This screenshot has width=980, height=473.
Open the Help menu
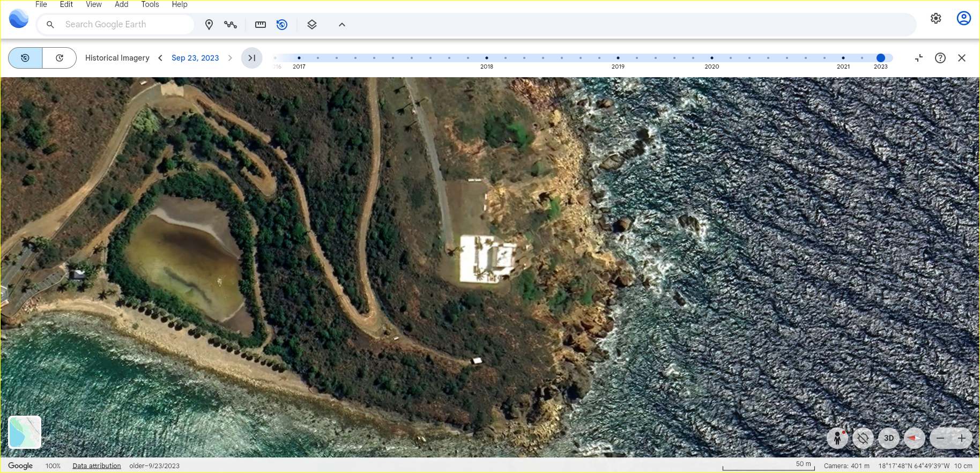[x=180, y=4]
